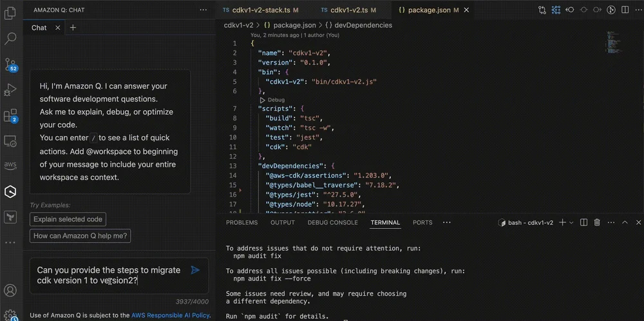The image size is (644, 321).
Task: Click Explain selected code example
Action: [68, 219]
